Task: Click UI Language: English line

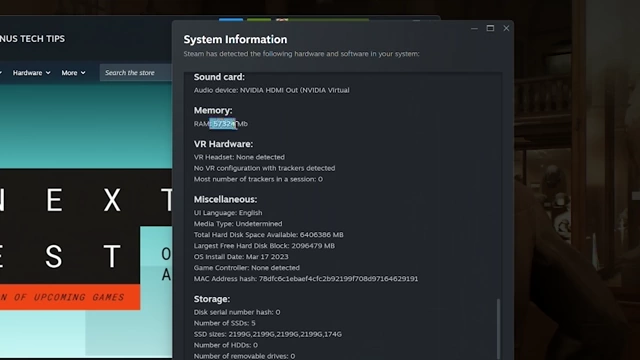Action: [228, 213]
